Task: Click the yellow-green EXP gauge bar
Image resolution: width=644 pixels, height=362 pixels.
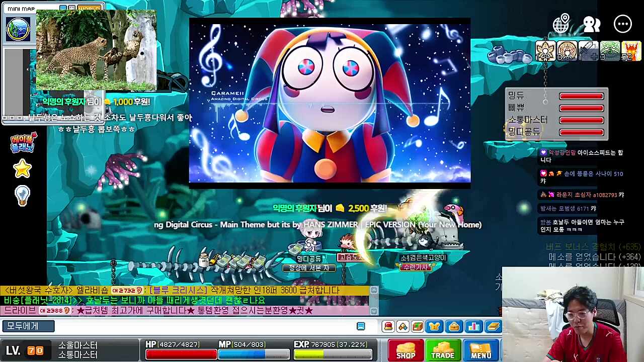Action: [332, 354]
